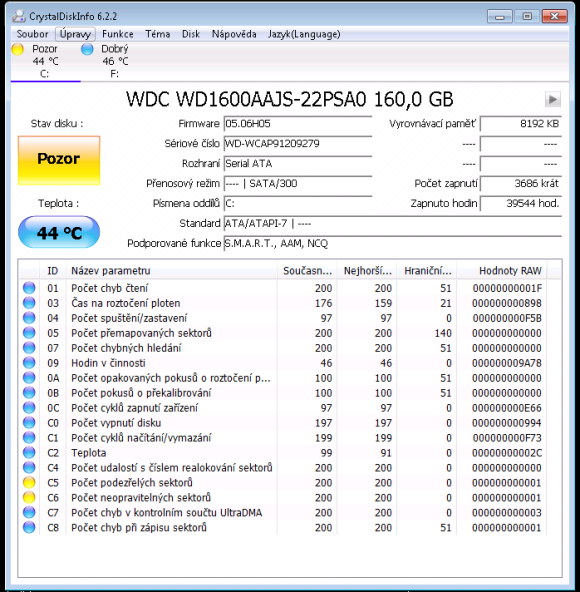Click the Zapnuto hodin value 39544 hod.
This screenshot has height=592, width=580.
click(x=521, y=204)
